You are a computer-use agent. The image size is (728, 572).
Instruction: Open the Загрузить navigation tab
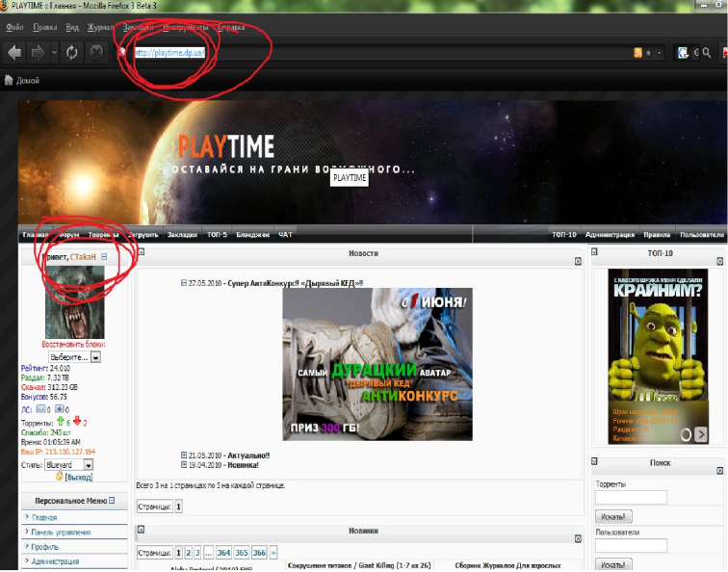pyautogui.click(x=143, y=235)
